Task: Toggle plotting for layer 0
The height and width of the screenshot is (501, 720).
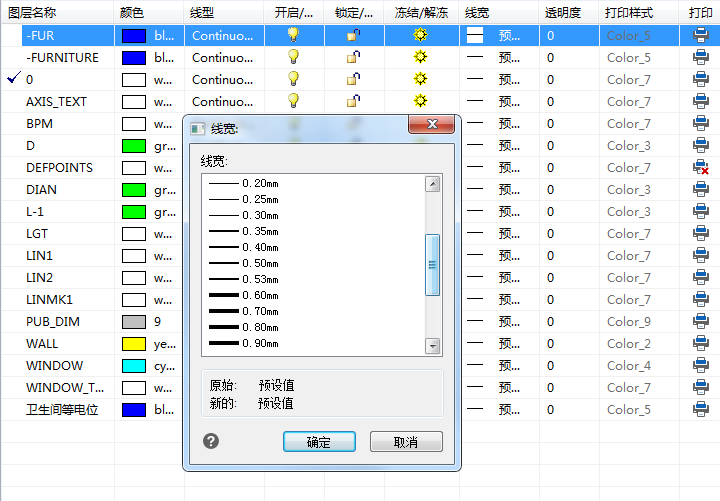Action: (700, 79)
